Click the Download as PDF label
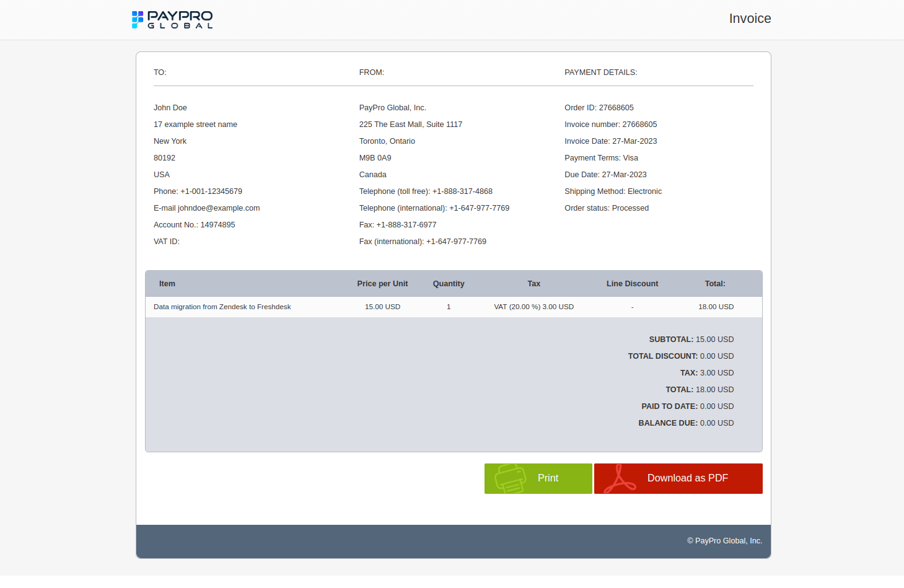Viewport: 904px width, 588px height. 688,478
